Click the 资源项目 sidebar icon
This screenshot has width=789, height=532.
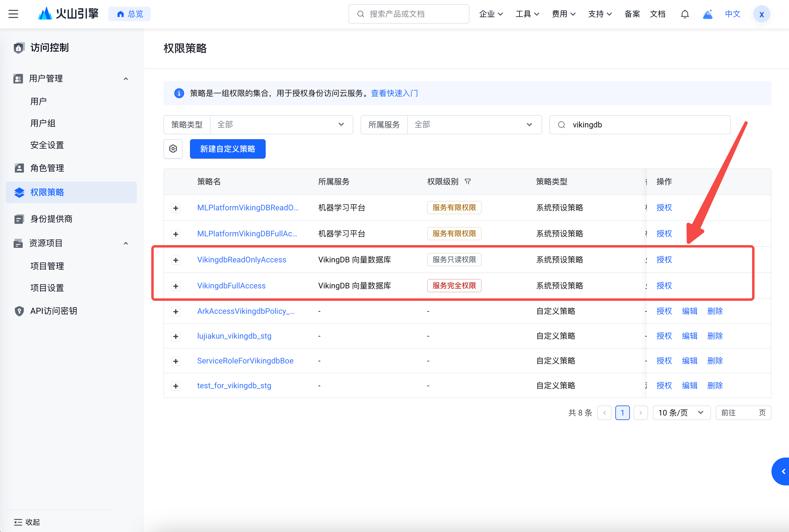[x=18, y=243]
